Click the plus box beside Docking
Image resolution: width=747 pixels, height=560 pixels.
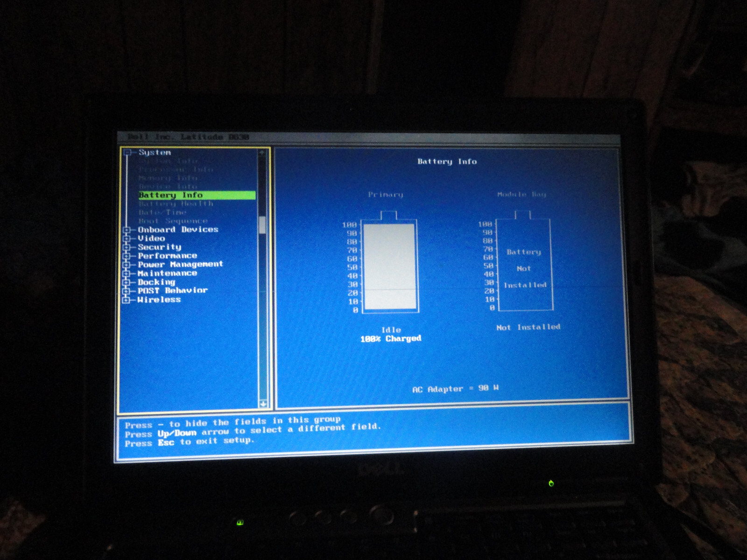127,282
